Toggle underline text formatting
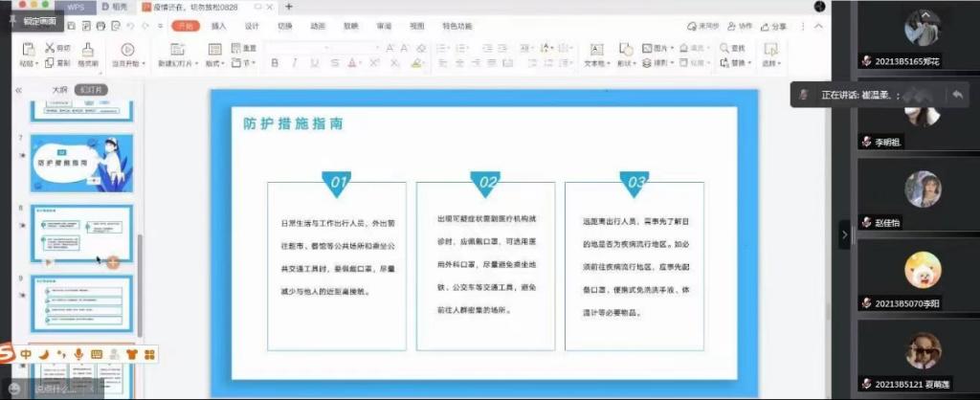The height and width of the screenshot is (400, 980). (x=313, y=63)
